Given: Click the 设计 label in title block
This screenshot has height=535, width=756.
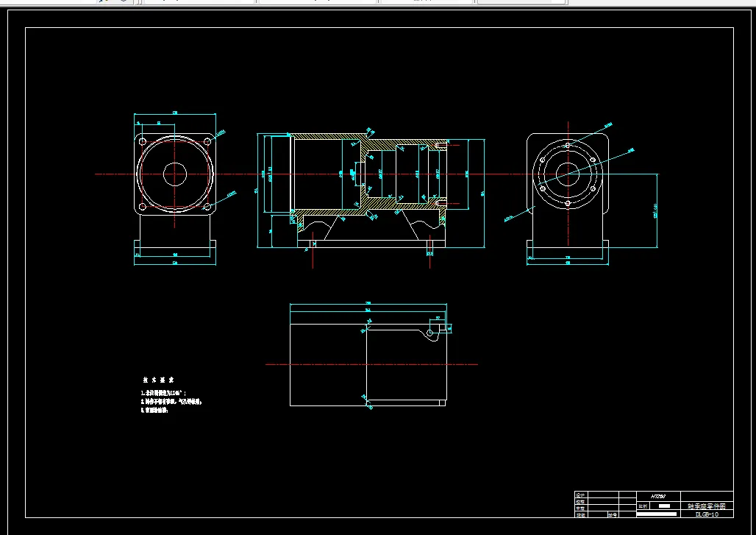Looking at the screenshot, I should pos(580,495).
